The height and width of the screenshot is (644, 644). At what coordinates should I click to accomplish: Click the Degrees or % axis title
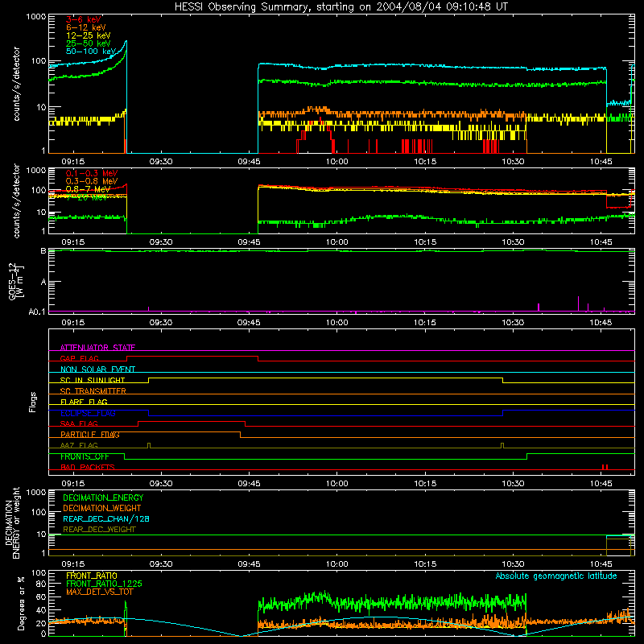click(21, 604)
